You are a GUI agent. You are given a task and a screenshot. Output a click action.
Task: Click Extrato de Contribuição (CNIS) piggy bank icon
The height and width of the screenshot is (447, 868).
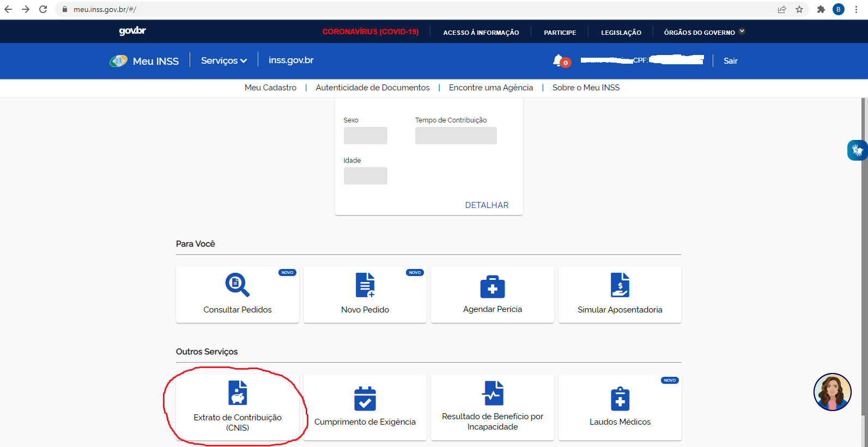click(x=238, y=393)
